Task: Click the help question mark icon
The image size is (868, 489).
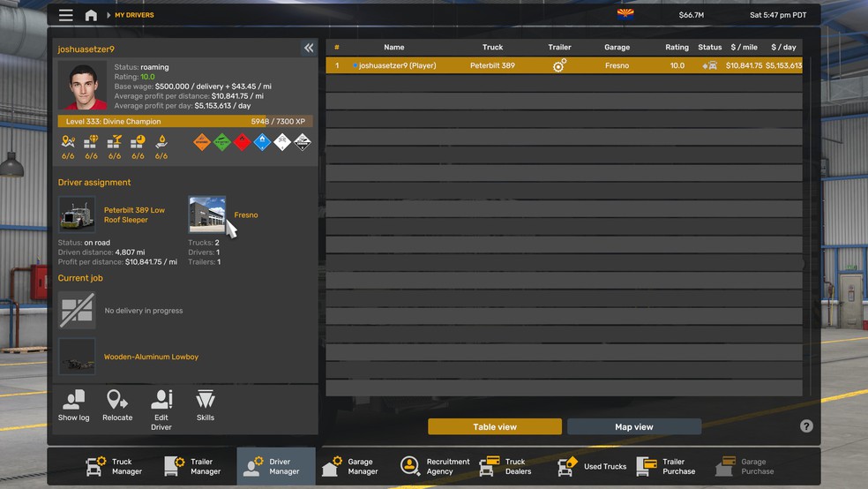Action: (x=806, y=425)
